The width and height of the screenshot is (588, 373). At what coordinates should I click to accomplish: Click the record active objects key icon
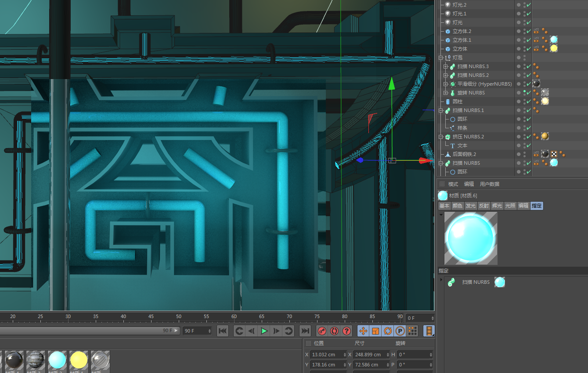tap(322, 331)
